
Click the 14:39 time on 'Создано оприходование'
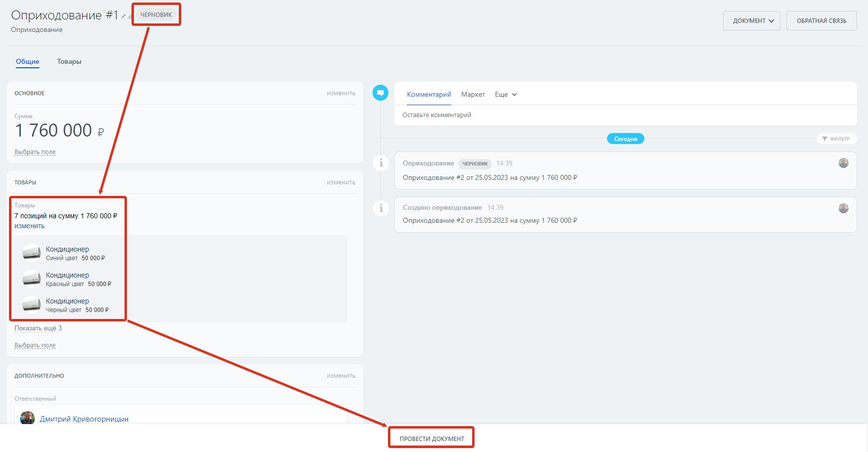point(496,208)
